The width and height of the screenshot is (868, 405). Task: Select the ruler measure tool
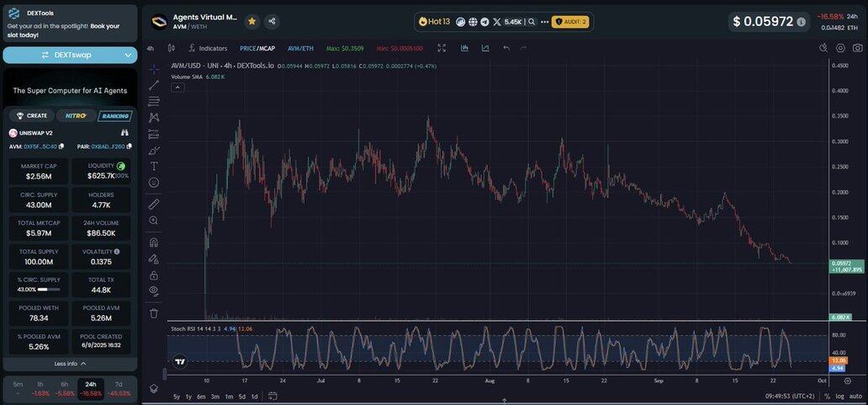point(154,205)
